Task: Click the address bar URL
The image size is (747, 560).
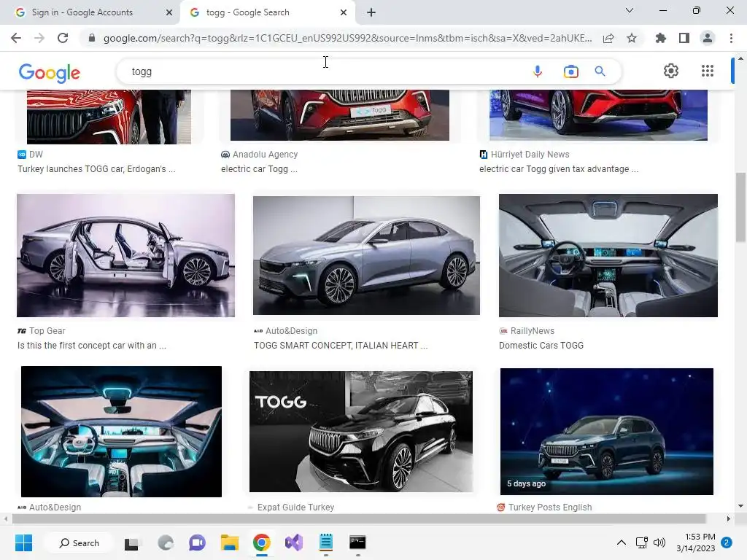Action: coord(348,38)
